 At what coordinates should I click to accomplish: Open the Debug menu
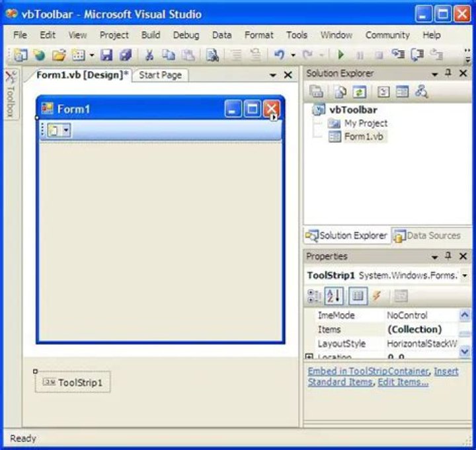(x=186, y=35)
